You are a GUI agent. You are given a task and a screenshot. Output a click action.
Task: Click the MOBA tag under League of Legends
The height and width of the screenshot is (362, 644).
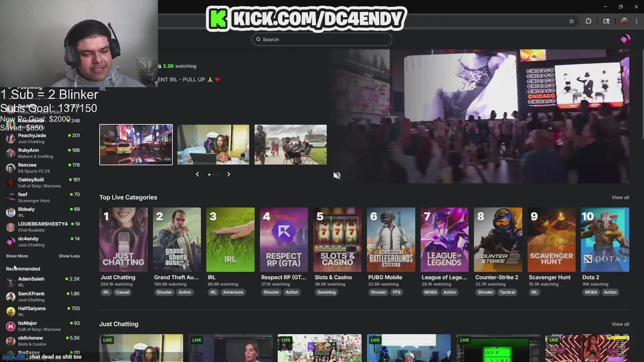tap(431, 292)
